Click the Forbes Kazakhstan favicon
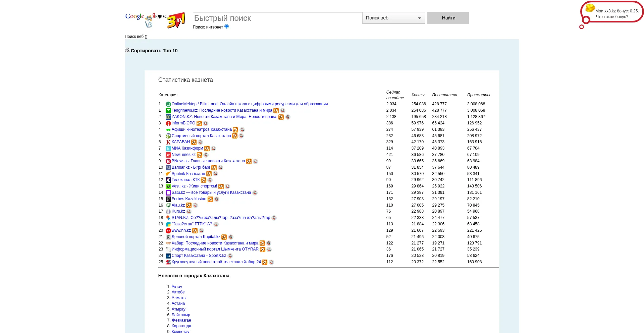This screenshot has width=644, height=333. click(x=168, y=199)
